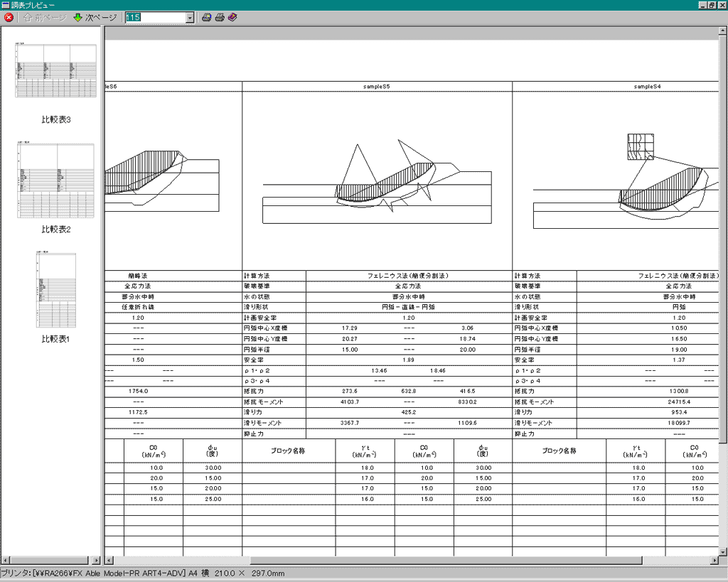728x582 pixels.
Task: Open the zoom level dropdown arrow
Action: pyautogui.click(x=190, y=18)
